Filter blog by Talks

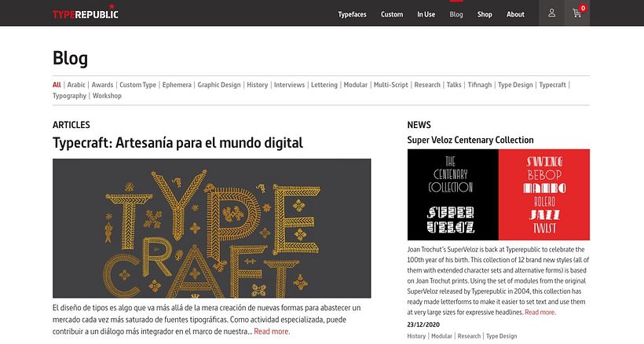[x=454, y=85]
